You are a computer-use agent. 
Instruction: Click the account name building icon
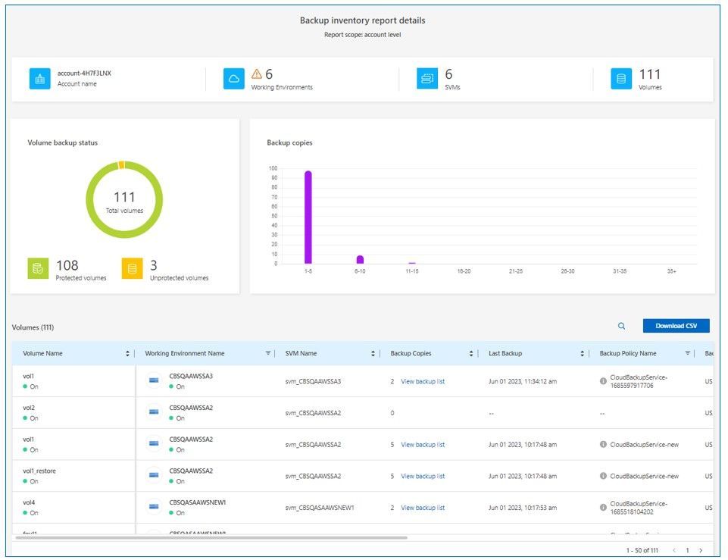[x=40, y=79]
